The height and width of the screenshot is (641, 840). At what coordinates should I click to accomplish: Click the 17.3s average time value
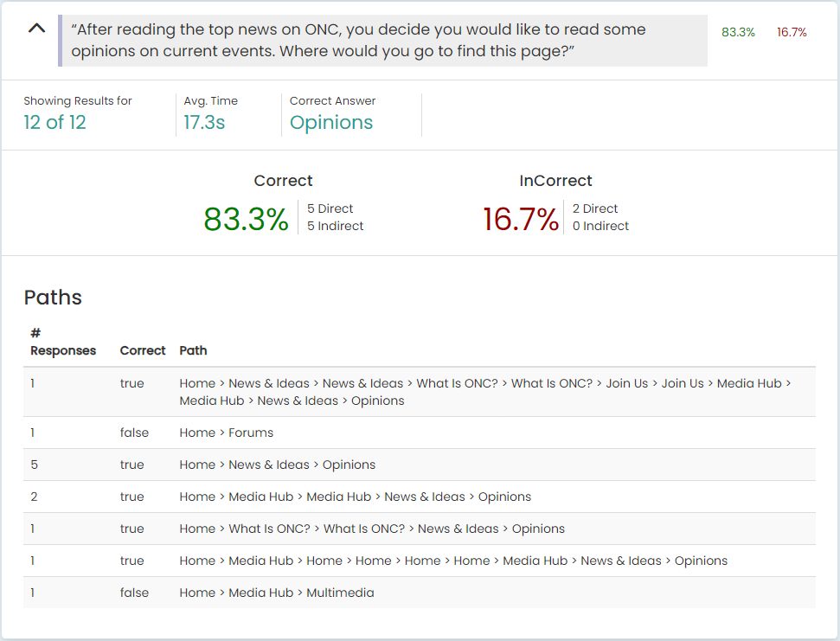coord(204,122)
